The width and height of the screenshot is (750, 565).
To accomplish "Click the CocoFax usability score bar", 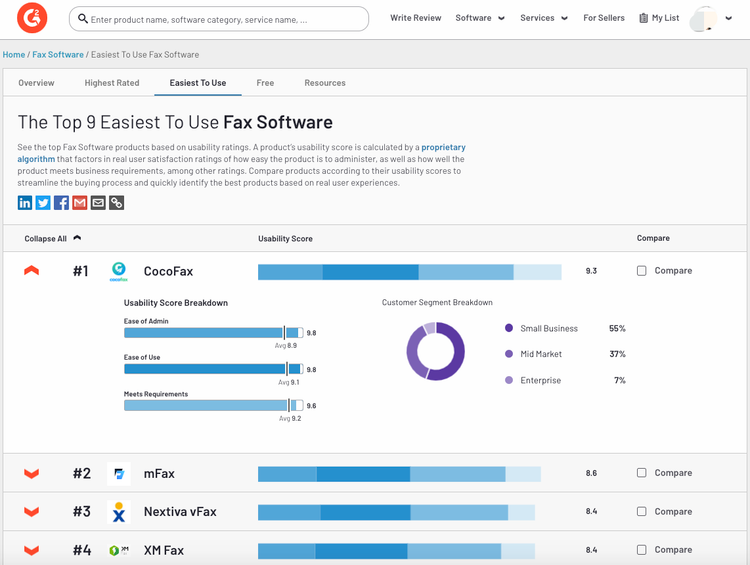I will point(409,272).
